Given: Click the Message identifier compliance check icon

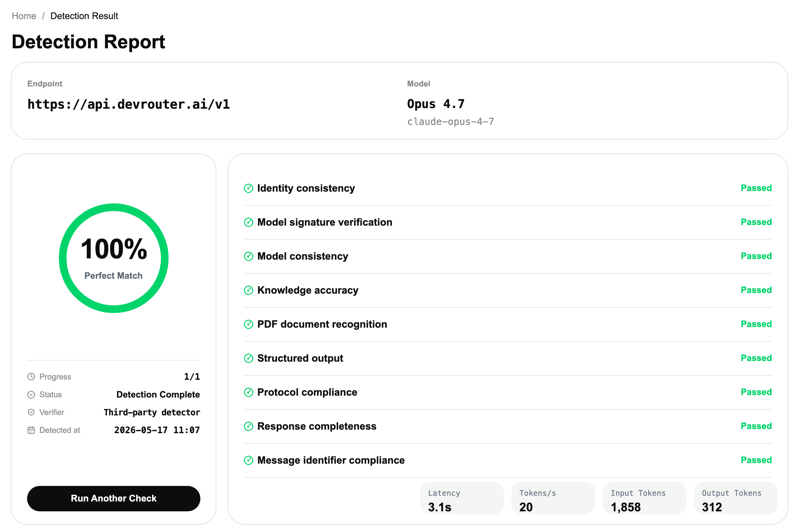Looking at the screenshot, I should point(248,460).
